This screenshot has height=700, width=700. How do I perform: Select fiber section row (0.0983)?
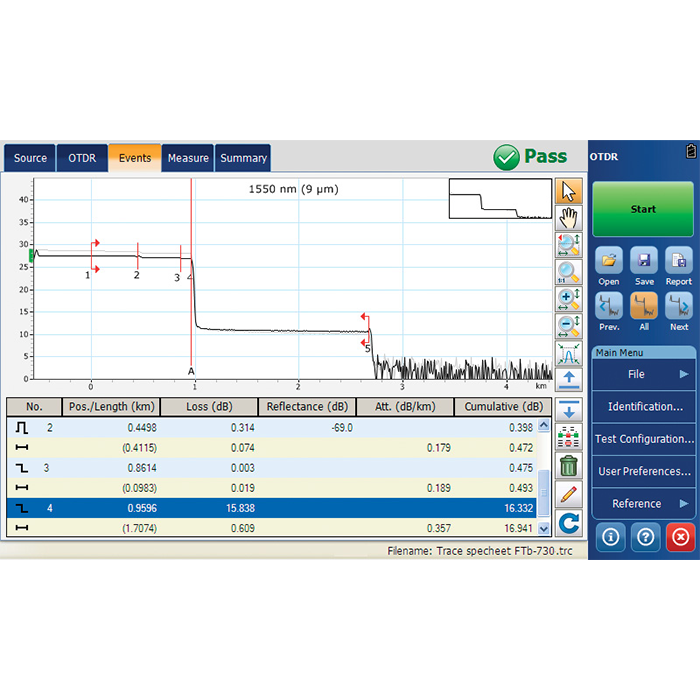tap(271, 488)
